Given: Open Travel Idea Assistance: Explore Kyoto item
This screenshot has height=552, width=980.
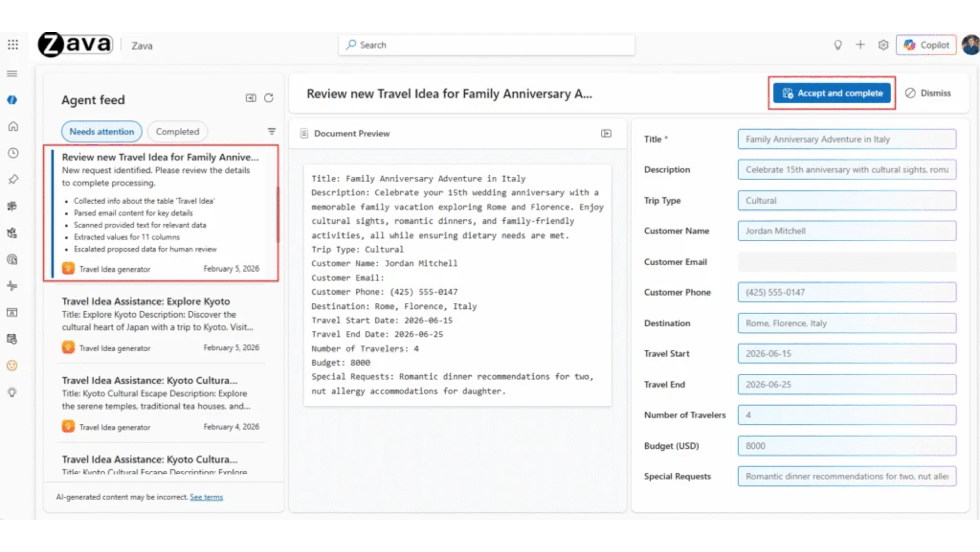Looking at the screenshot, I should coord(161,324).
